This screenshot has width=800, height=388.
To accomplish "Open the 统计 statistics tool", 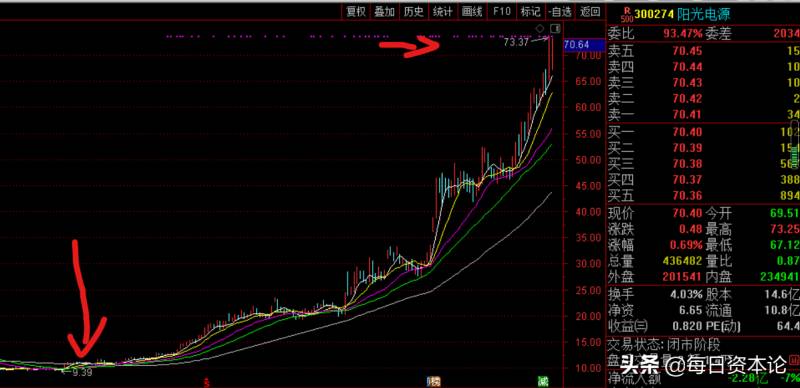I will 442,12.
